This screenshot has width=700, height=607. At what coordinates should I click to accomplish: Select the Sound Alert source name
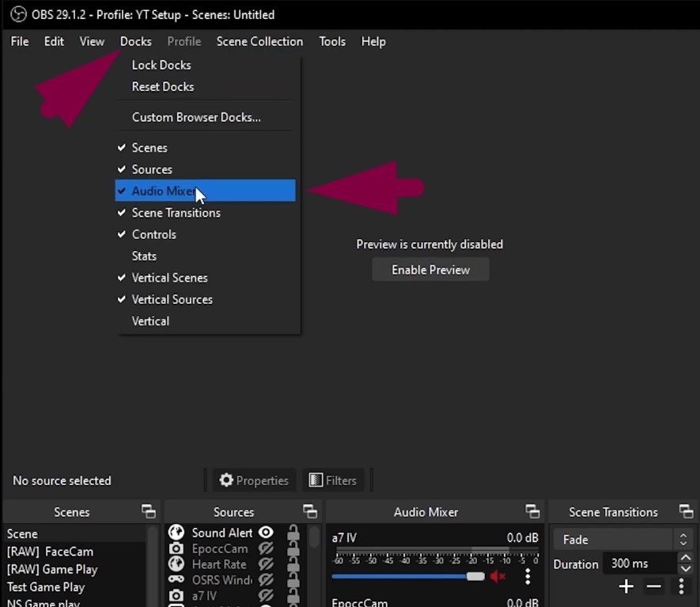[222, 533]
